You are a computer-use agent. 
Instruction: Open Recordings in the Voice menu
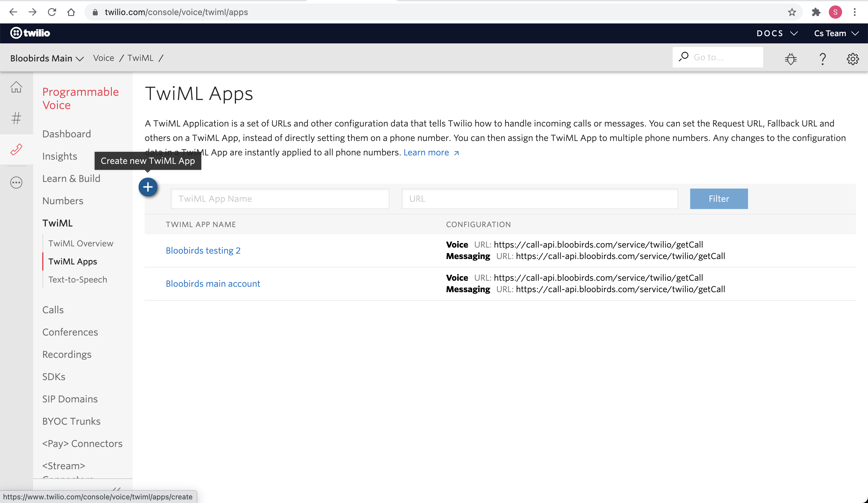[x=67, y=354]
